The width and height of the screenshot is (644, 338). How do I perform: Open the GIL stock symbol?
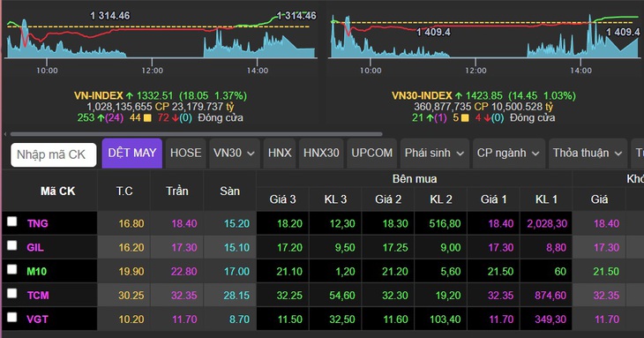[x=35, y=248]
